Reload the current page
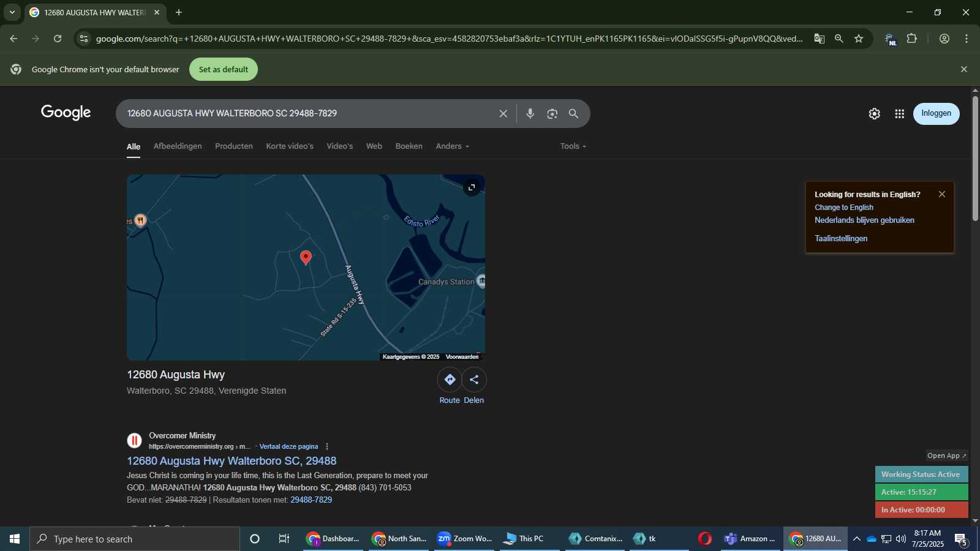 point(58,39)
